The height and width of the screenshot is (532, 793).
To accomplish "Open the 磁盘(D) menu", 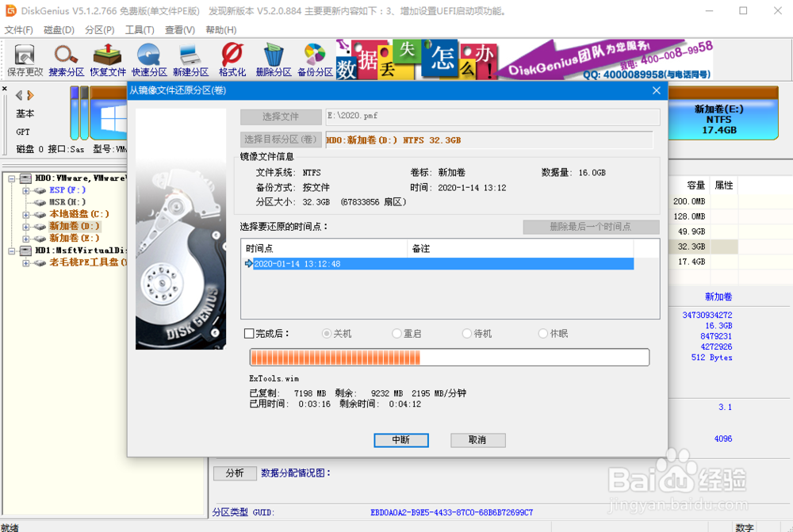I will pyautogui.click(x=59, y=30).
